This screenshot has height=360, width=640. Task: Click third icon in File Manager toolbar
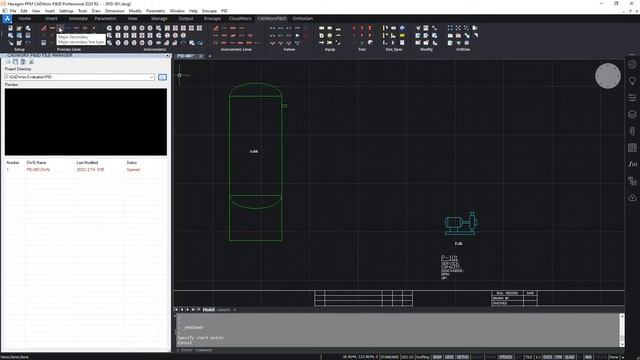point(23,62)
